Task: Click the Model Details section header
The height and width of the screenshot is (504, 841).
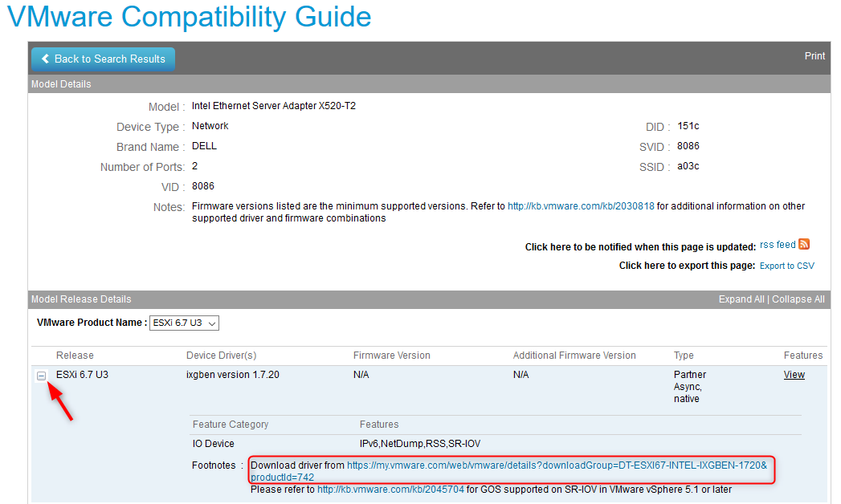Action: [61, 84]
